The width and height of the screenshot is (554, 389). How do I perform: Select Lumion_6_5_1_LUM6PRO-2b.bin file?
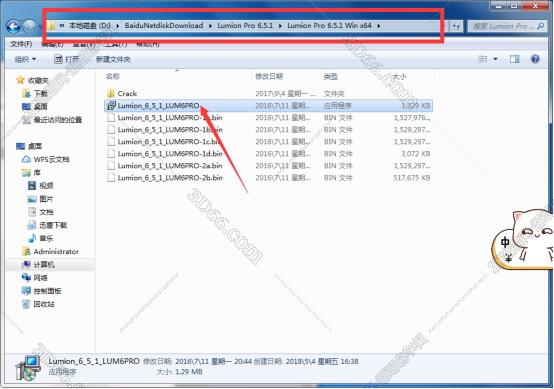[x=170, y=178]
